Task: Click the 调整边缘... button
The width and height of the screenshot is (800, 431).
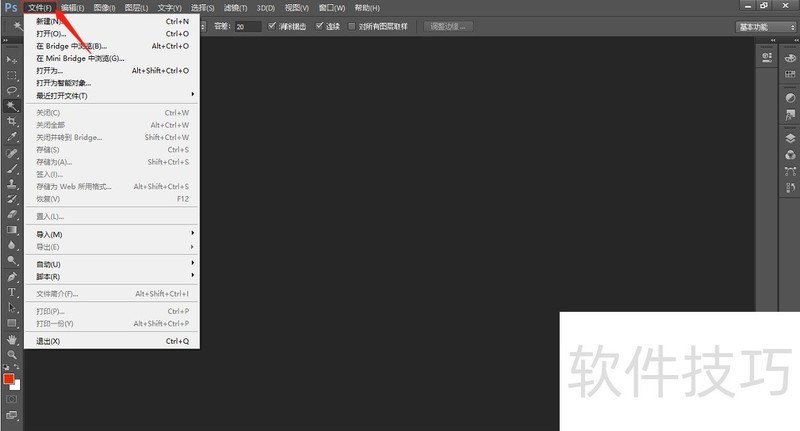Action: click(x=448, y=27)
